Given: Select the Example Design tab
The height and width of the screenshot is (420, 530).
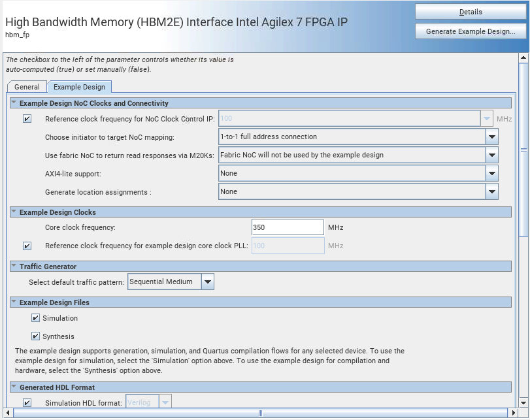Looking at the screenshot, I should tap(79, 87).
